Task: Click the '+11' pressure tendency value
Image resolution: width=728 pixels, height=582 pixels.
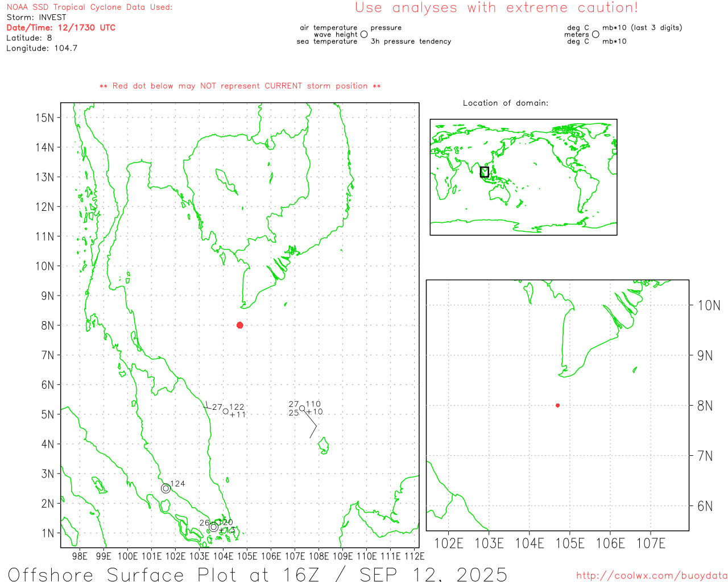Action: pos(238,414)
